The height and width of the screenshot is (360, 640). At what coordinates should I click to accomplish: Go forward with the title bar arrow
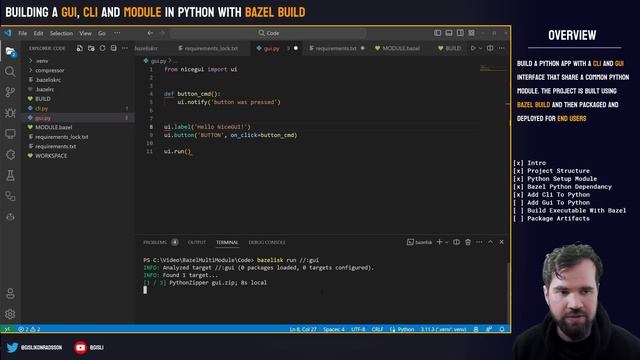coord(162,33)
